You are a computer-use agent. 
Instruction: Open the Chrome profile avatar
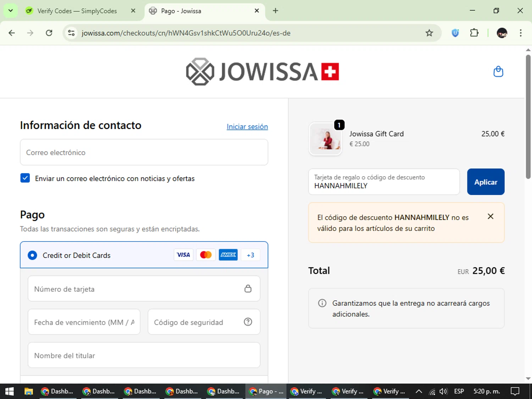coord(502,33)
